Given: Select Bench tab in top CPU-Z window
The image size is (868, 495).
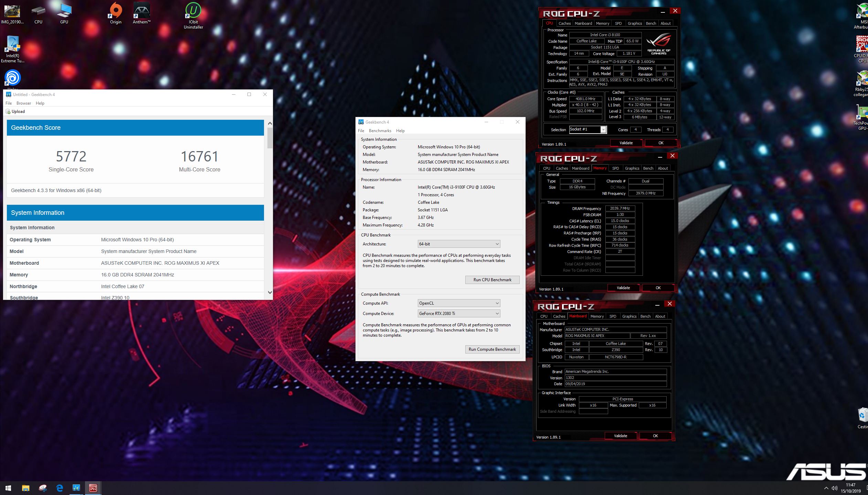Looking at the screenshot, I should point(651,23).
